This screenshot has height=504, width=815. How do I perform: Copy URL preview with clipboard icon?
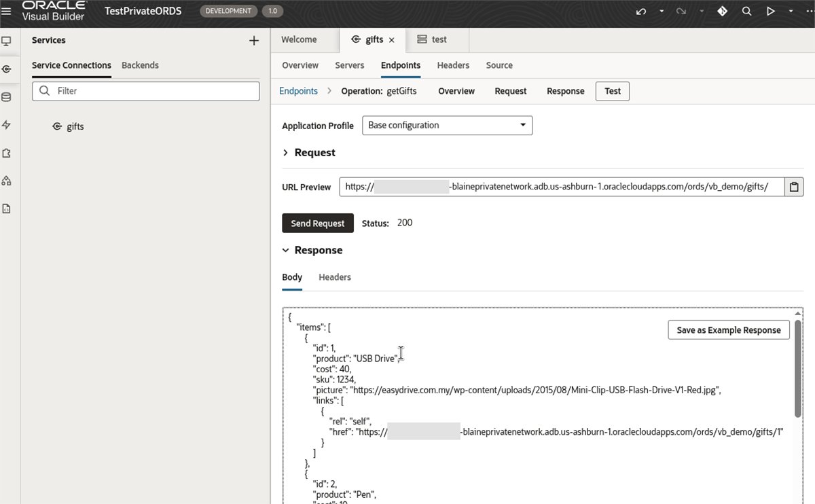coord(794,187)
